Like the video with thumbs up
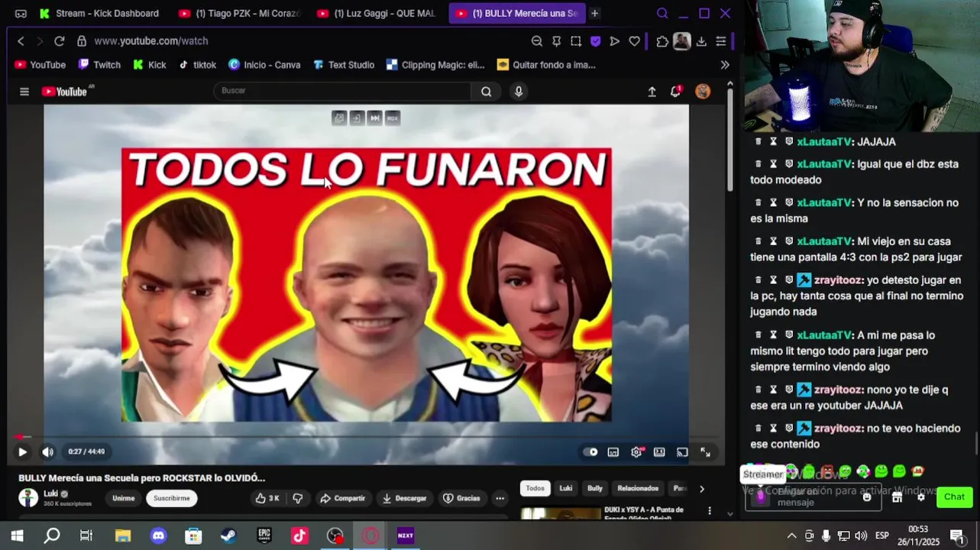This screenshot has width=980, height=550. point(267,498)
